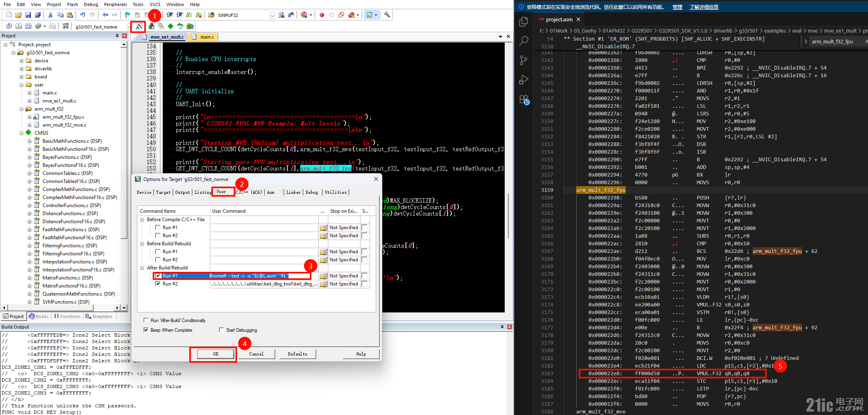Expand the device folder in Project tree
This screenshot has width=868, height=415.
coord(22,61)
